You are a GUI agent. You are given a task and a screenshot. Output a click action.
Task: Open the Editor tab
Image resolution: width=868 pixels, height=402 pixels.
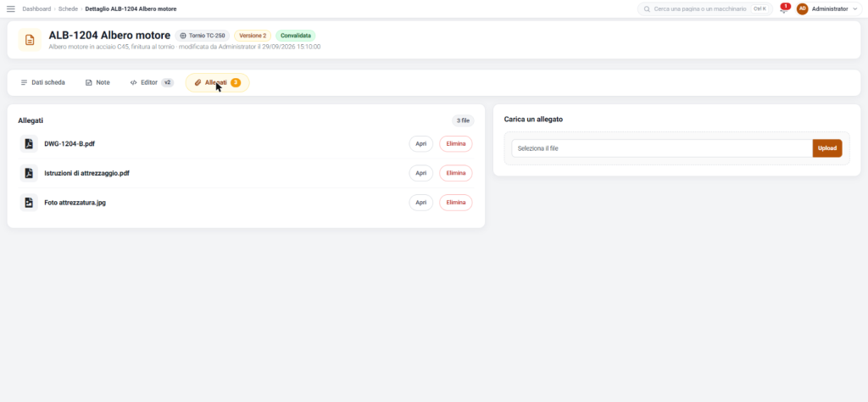[x=152, y=82]
